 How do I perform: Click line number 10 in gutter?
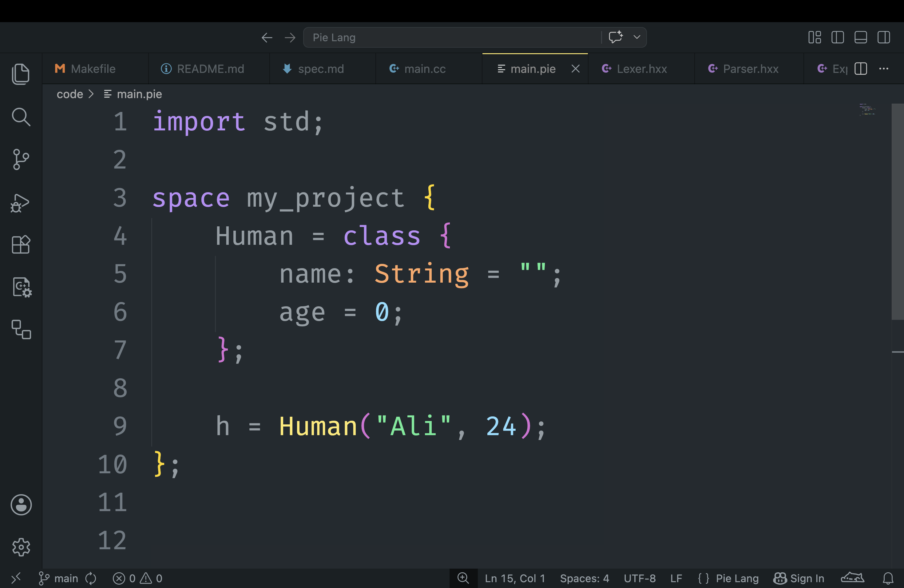pos(113,464)
